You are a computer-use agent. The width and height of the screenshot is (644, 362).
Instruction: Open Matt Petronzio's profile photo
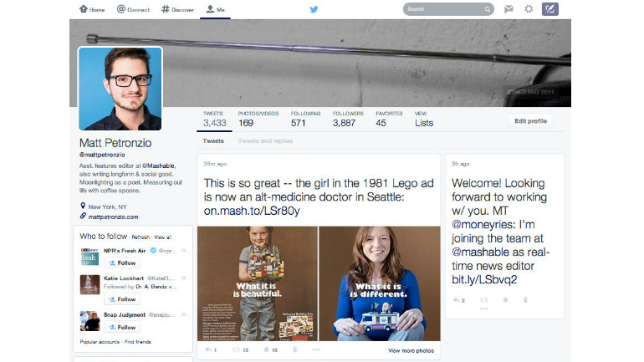120,88
